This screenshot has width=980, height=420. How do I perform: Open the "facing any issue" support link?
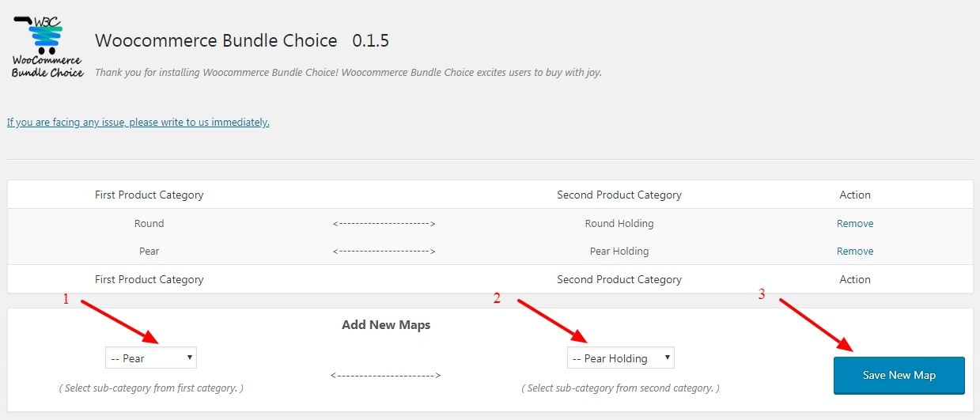click(x=138, y=123)
